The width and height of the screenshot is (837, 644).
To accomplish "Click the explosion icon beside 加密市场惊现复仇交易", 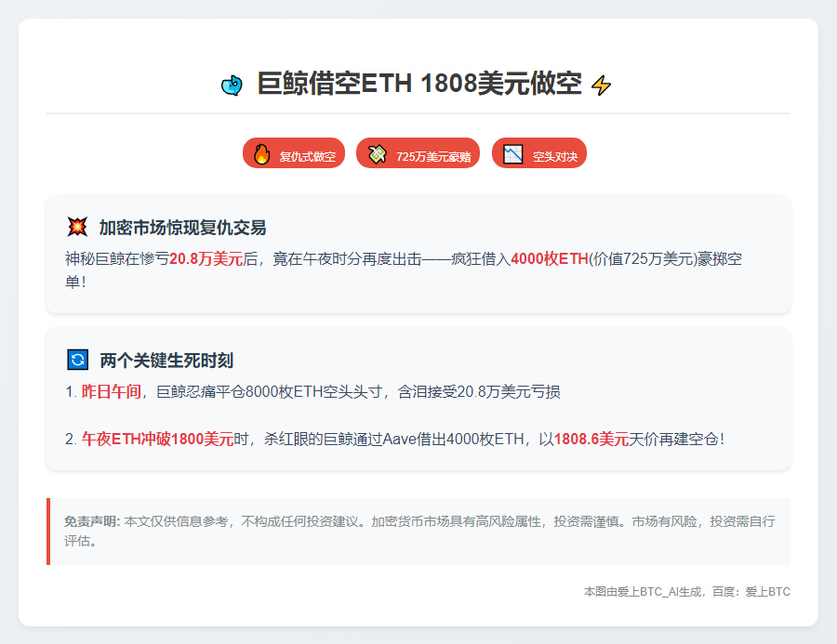I will pos(77,227).
